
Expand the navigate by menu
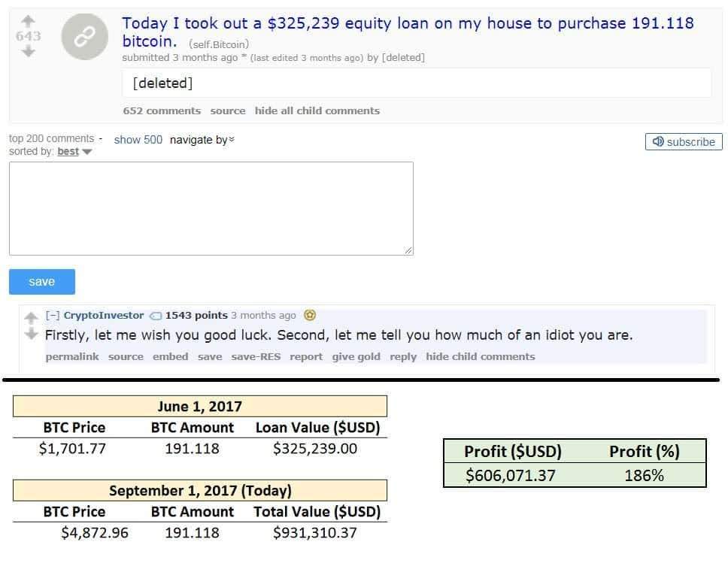click(202, 140)
